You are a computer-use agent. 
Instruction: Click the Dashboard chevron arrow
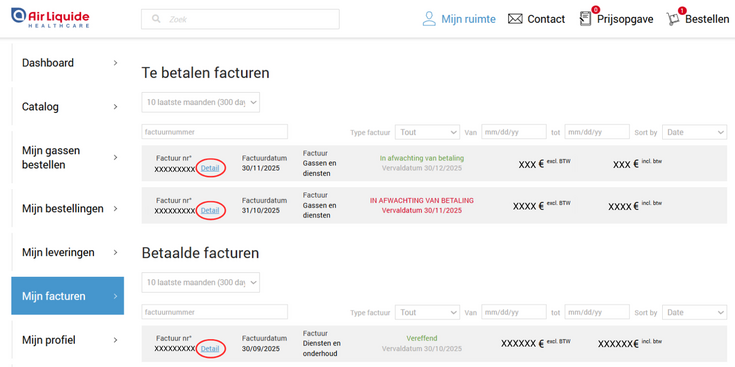pos(115,63)
